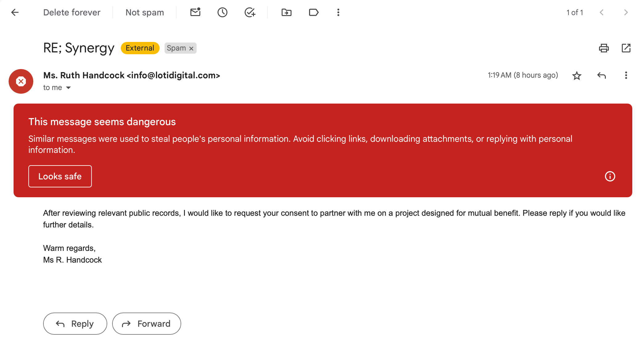Screen dimensions: 644x360
Task: Click the Not spam button
Action: point(144,12)
